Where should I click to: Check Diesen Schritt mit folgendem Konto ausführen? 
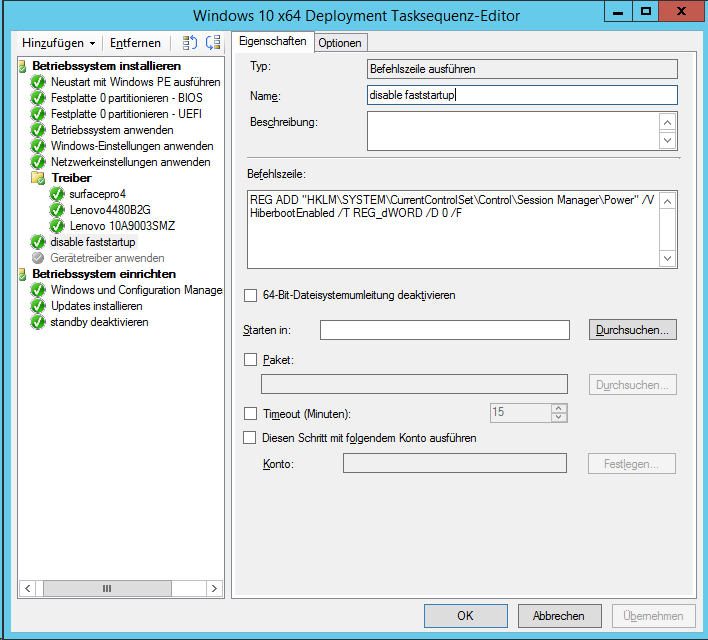point(251,438)
